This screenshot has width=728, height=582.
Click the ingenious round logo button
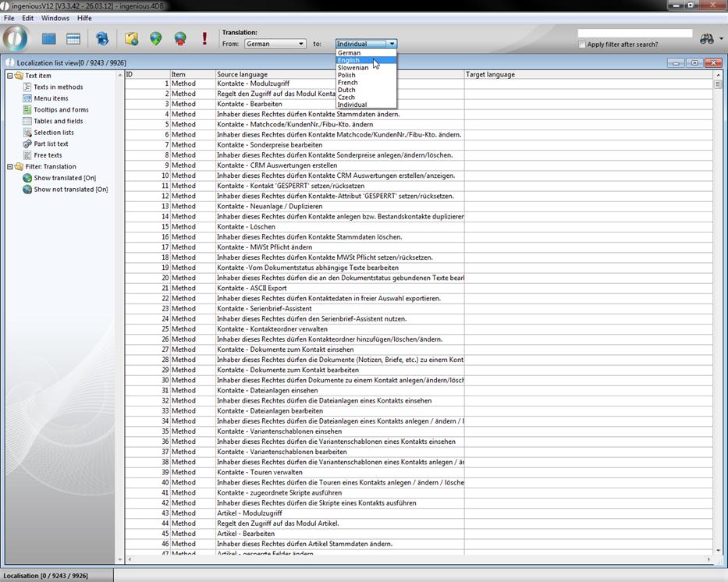pos(16,38)
